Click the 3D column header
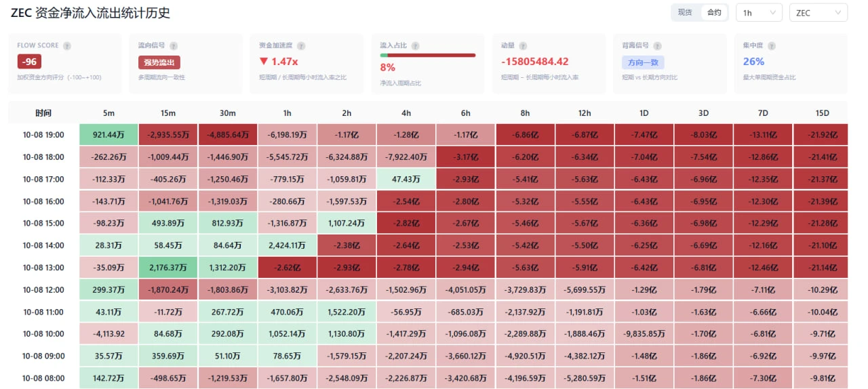Viewport: 868px width, 389px height. coord(704,112)
